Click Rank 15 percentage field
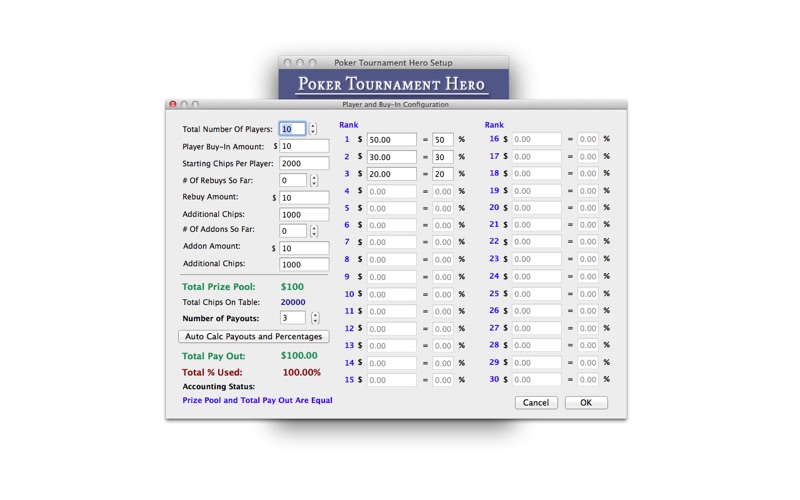This screenshot has height=500, width=800. [x=443, y=380]
